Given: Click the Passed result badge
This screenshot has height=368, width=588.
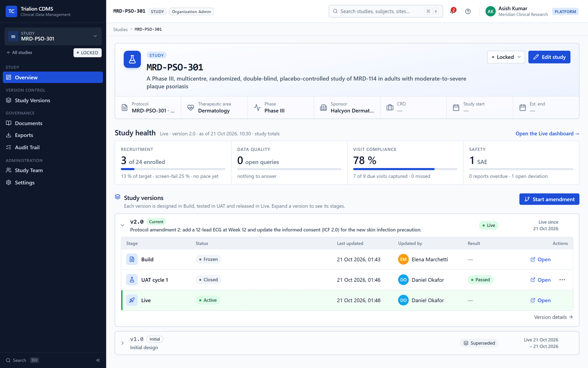Looking at the screenshot, I should point(480,280).
